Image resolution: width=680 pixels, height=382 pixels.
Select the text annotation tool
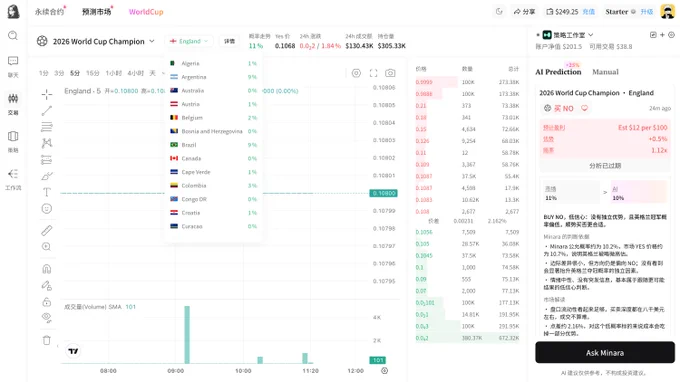click(x=47, y=192)
